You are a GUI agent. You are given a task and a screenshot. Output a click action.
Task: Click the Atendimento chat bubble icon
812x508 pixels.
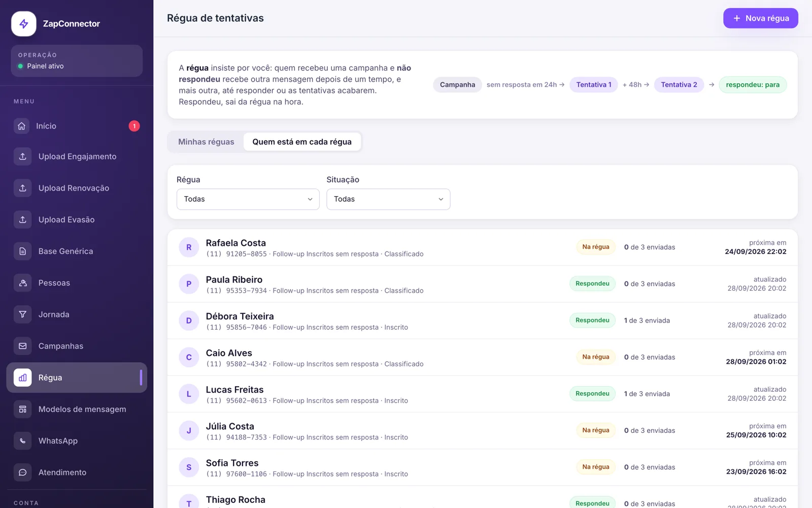[x=23, y=472]
